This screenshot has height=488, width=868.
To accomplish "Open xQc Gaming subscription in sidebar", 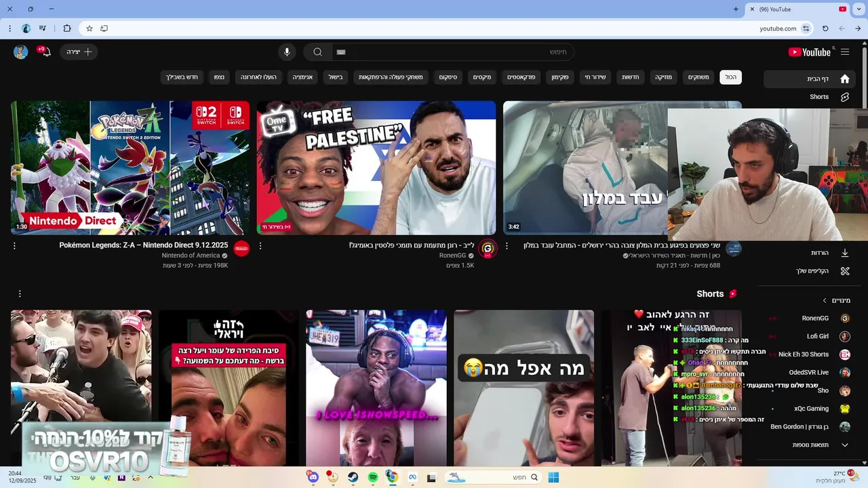I will pos(812,409).
